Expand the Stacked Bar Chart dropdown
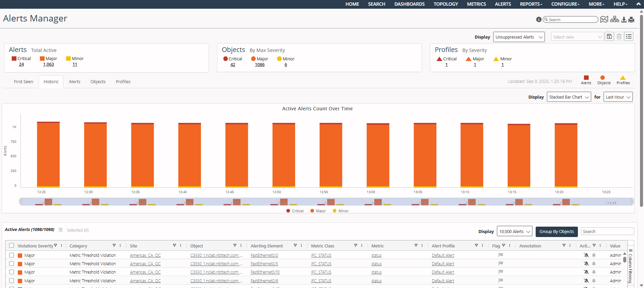 coord(569,97)
